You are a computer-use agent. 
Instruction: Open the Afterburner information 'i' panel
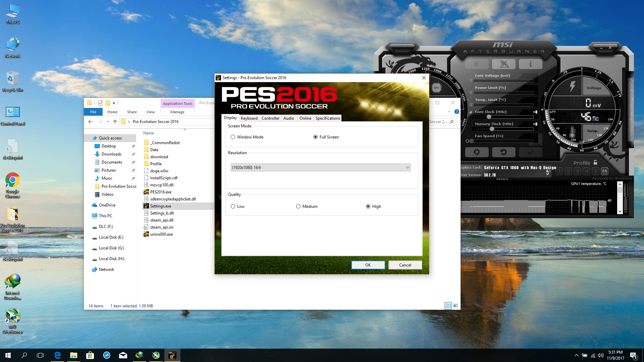tap(530, 64)
